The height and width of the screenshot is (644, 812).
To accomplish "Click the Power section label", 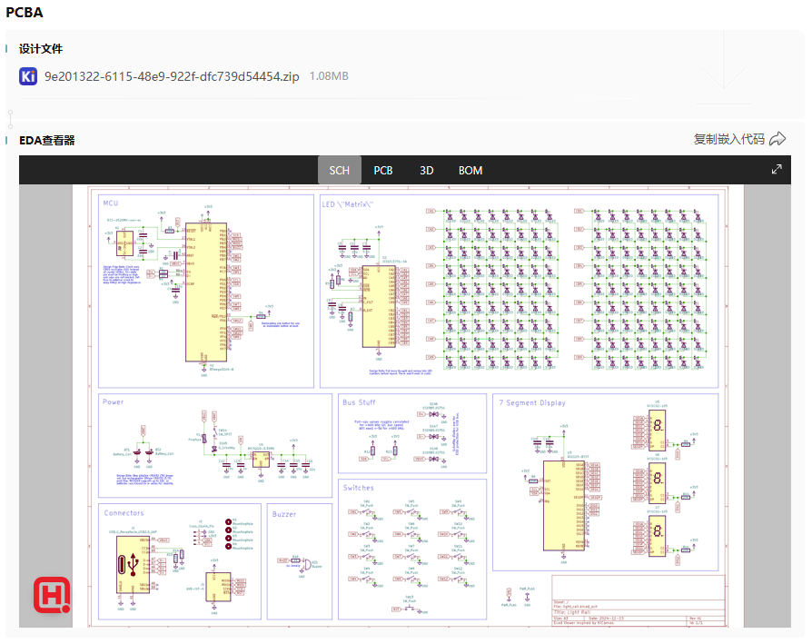I will (113, 401).
